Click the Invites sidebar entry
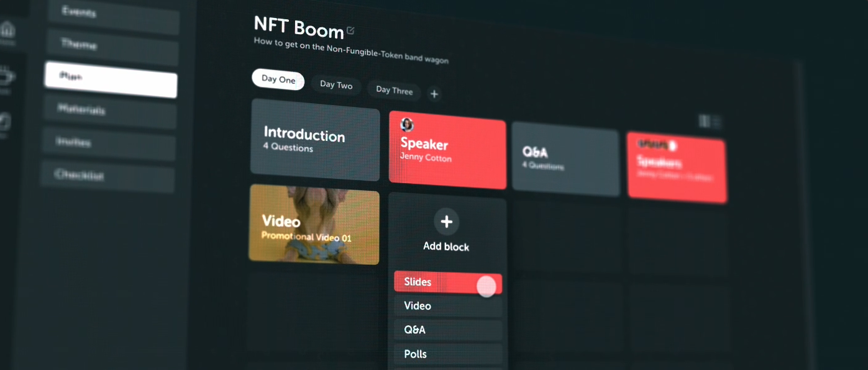This screenshot has width=868, height=370. click(107, 143)
